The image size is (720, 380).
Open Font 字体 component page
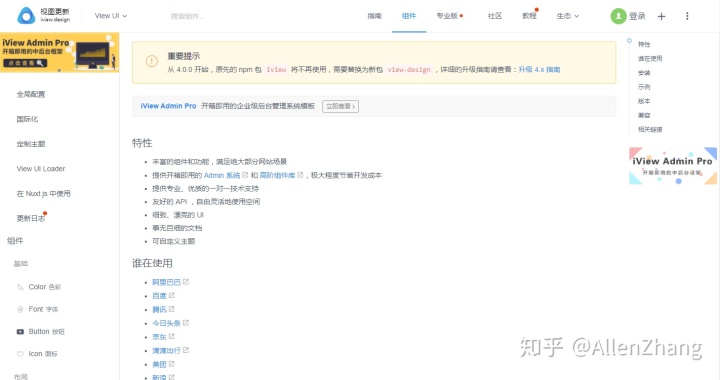coord(43,309)
